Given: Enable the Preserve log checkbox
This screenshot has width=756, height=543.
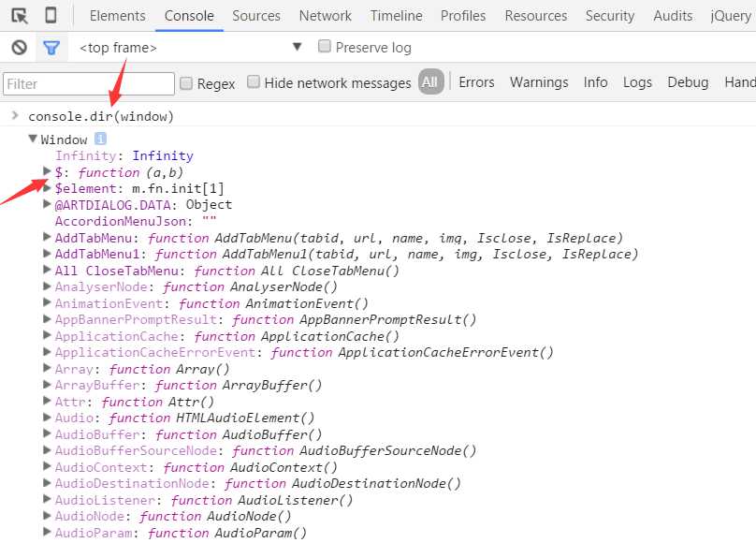Looking at the screenshot, I should (x=325, y=46).
